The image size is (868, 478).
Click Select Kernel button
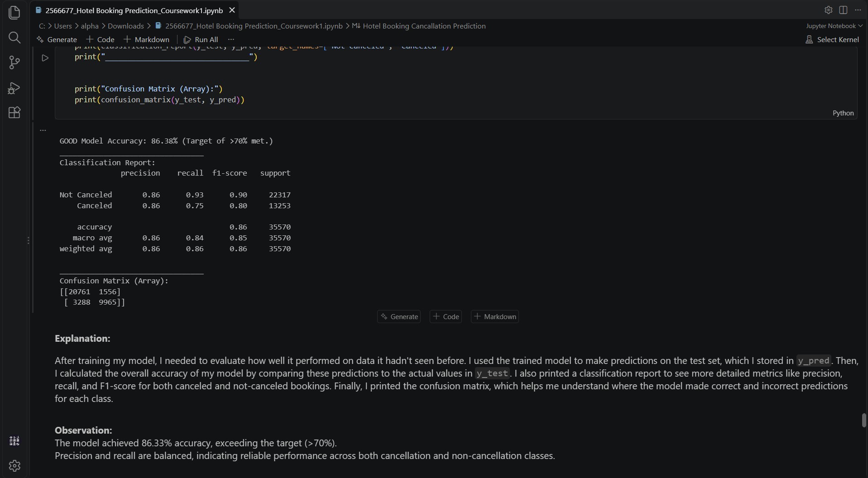click(x=832, y=39)
